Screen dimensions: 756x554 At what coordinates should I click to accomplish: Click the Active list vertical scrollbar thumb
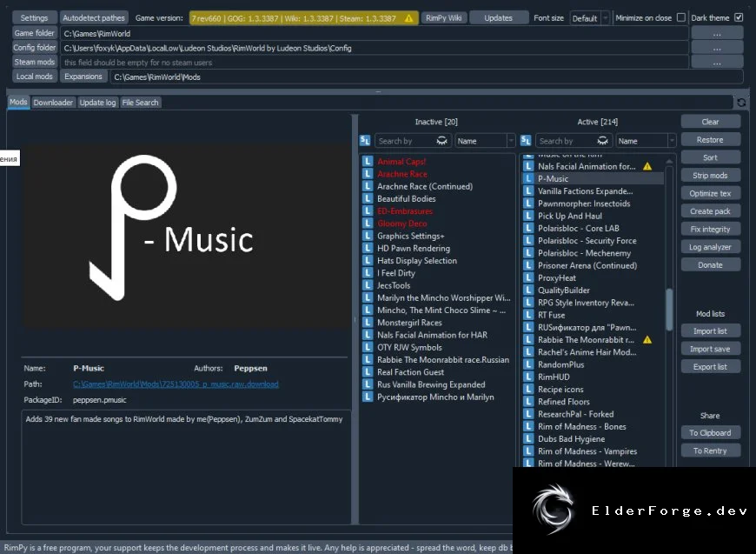coord(669,310)
